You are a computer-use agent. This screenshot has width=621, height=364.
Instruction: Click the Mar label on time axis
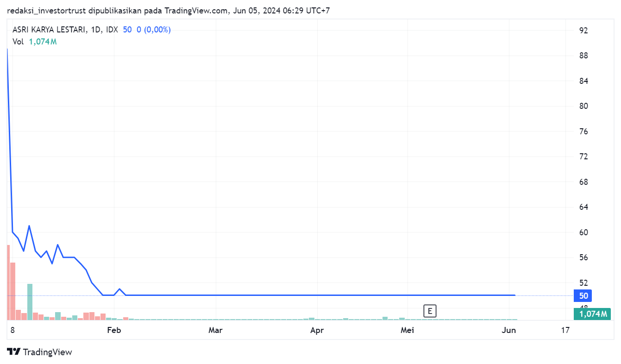click(x=215, y=330)
